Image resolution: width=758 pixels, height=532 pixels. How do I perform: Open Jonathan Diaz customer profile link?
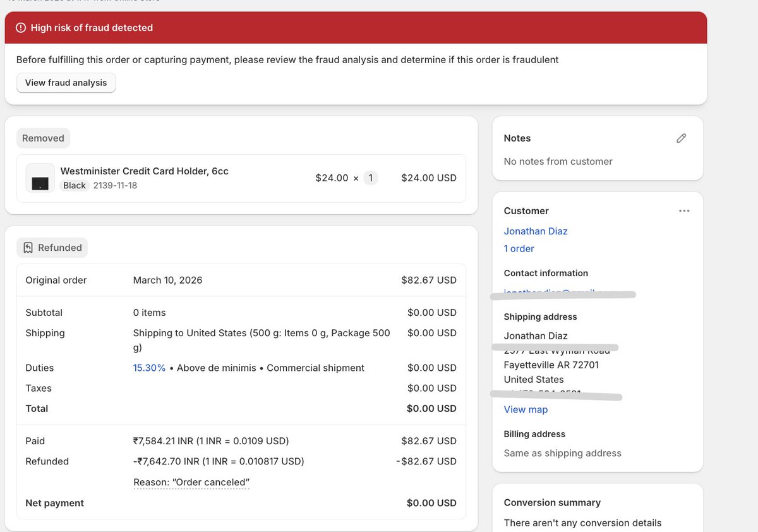click(536, 231)
